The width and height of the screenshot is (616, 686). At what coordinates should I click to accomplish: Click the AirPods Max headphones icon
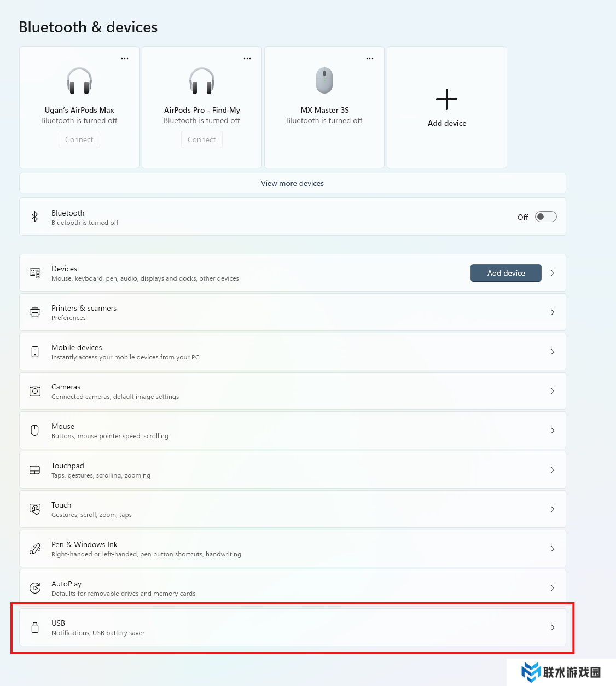point(79,80)
